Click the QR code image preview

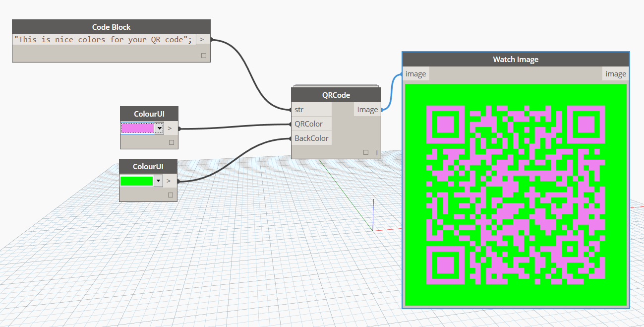[x=516, y=194]
